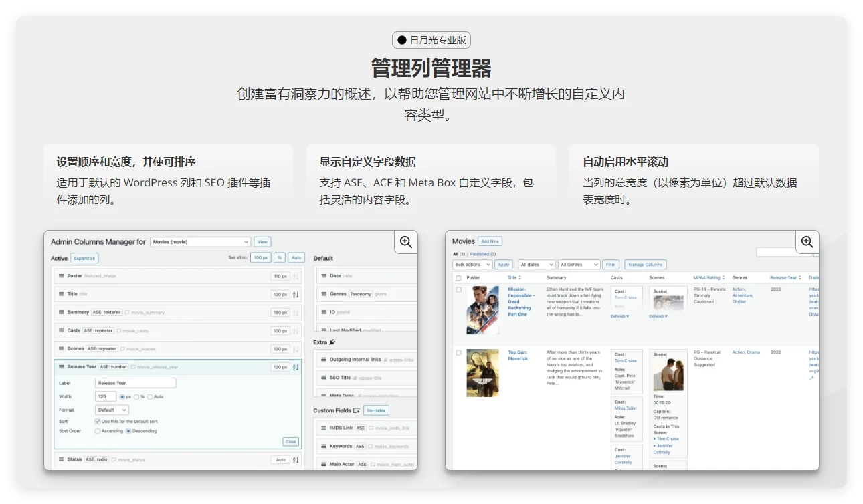
Task: Enable the Use this for the default sort checkbox
Action: (x=97, y=421)
